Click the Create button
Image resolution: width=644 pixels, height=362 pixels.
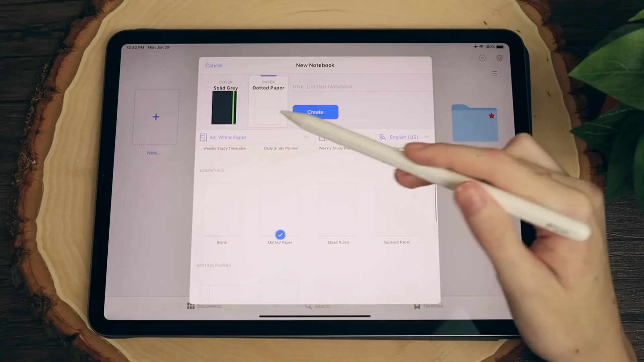click(x=315, y=112)
